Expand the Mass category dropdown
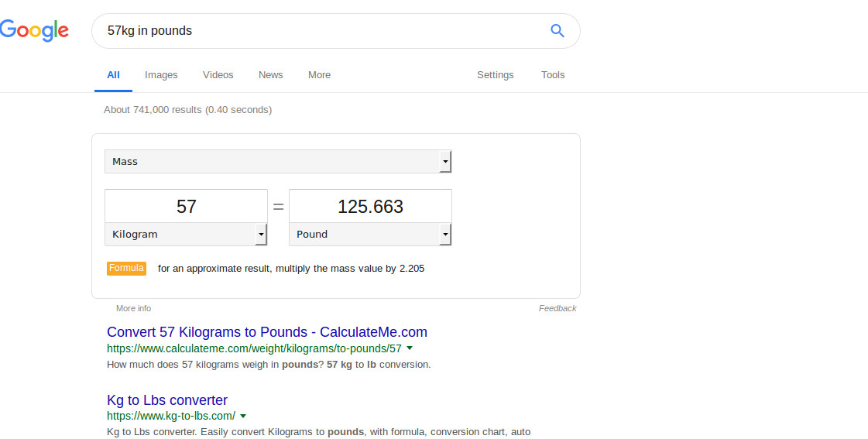The height and width of the screenshot is (439, 868). tap(278, 162)
